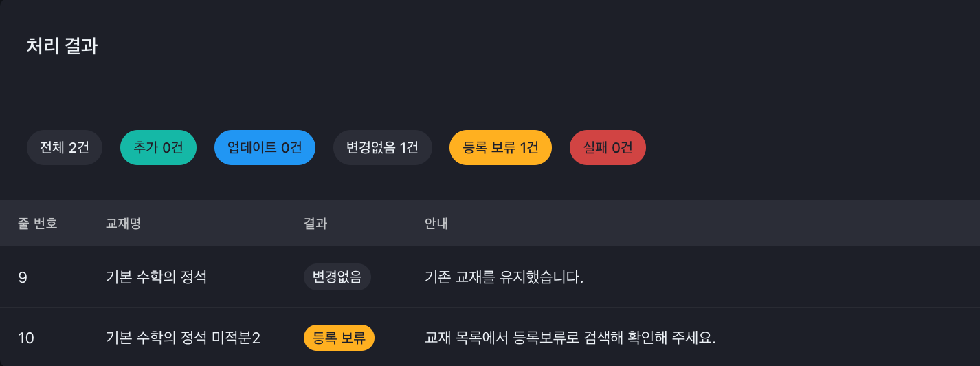Click the blue 업데이트 0건 chip
Screen dimensions: 980x366
pyautogui.click(x=265, y=147)
